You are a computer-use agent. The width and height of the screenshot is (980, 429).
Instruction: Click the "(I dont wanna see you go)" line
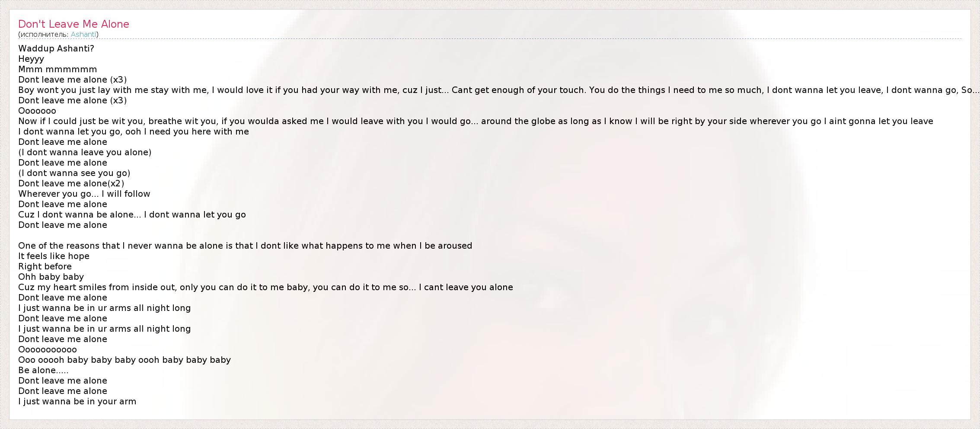coord(74,173)
